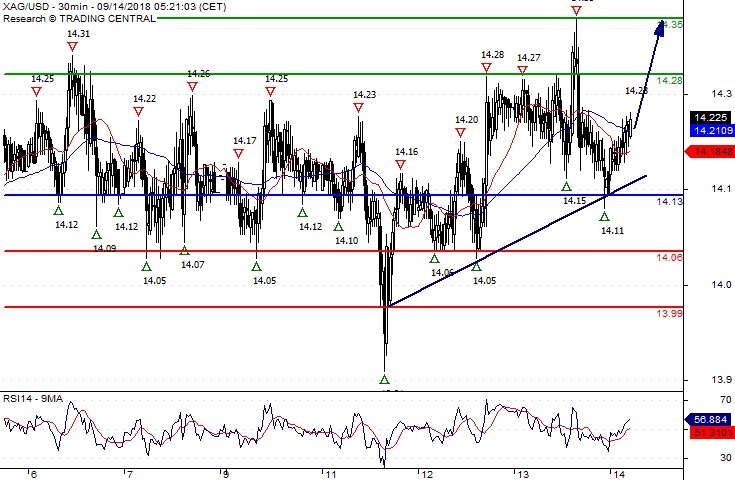The image size is (735, 480).
Task: Click date tick 13 on time axis
Action: coord(524,474)
